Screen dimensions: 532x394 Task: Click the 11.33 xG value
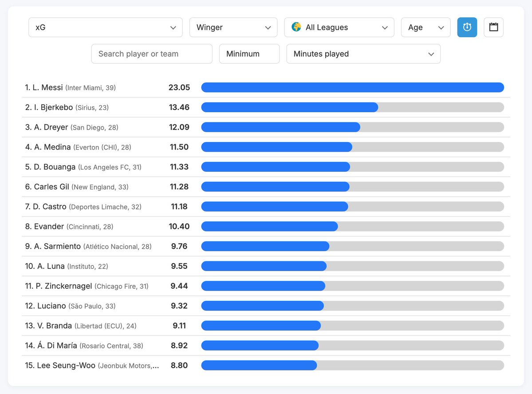pos(179,167)
